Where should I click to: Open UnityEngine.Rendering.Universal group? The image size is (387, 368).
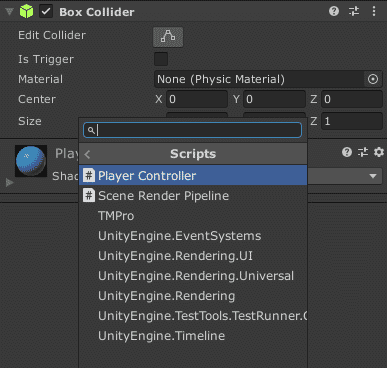pyautogui.click(x=193, y=276)
